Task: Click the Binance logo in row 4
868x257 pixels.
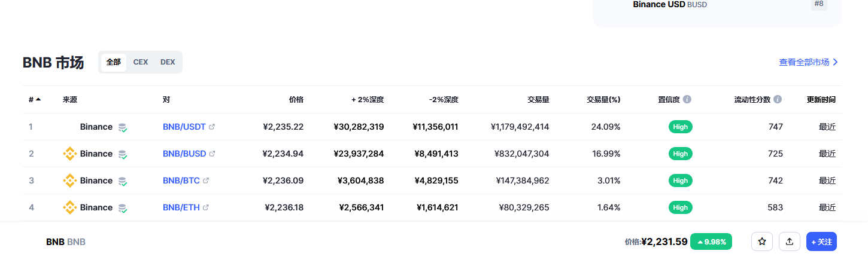Action: point(70,207)
